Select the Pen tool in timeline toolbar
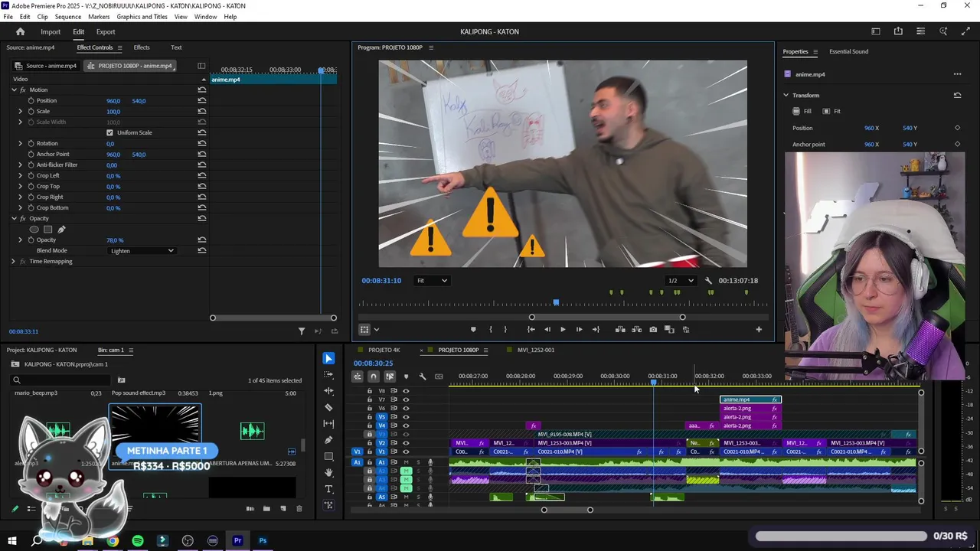The width and height of the screenshot is (980, 551). pos(328,440)
